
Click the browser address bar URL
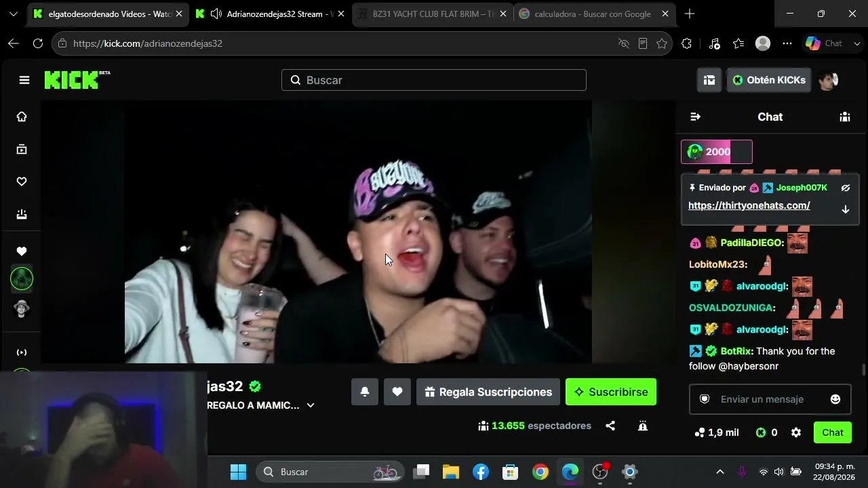coord(148,43)
